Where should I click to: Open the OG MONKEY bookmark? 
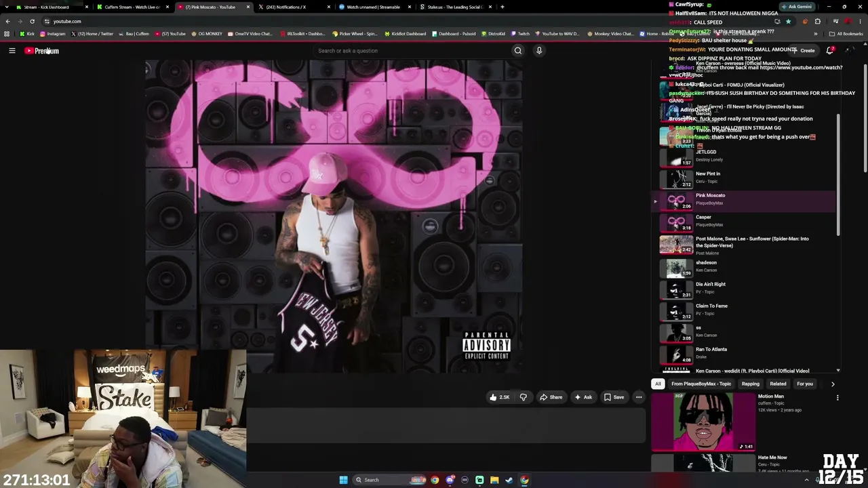205,34
